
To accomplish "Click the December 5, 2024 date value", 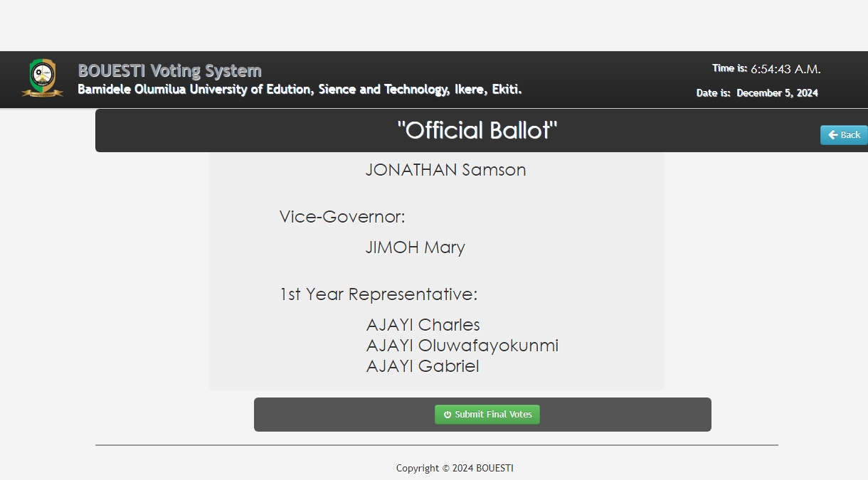I will [777, 93].
